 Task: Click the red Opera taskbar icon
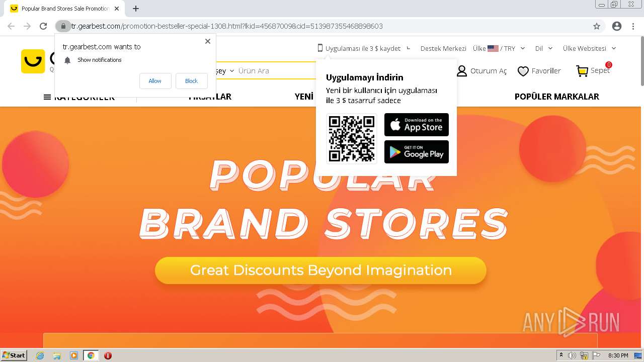tap(108, 355)
